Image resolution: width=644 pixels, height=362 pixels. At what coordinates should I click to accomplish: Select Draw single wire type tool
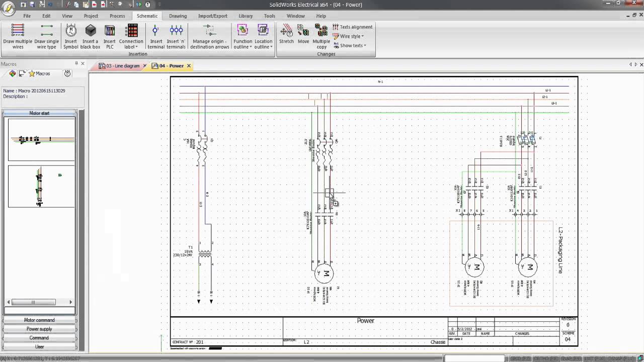tap(46, 37)
